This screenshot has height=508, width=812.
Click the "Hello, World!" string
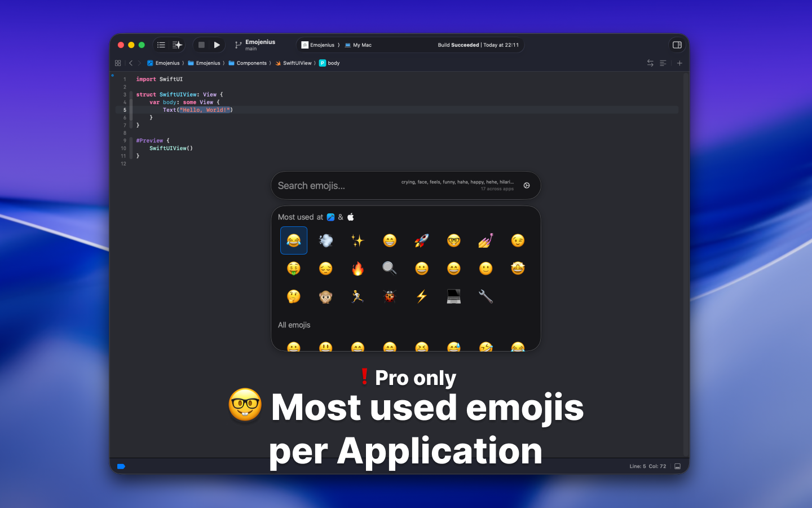(205, 110)
